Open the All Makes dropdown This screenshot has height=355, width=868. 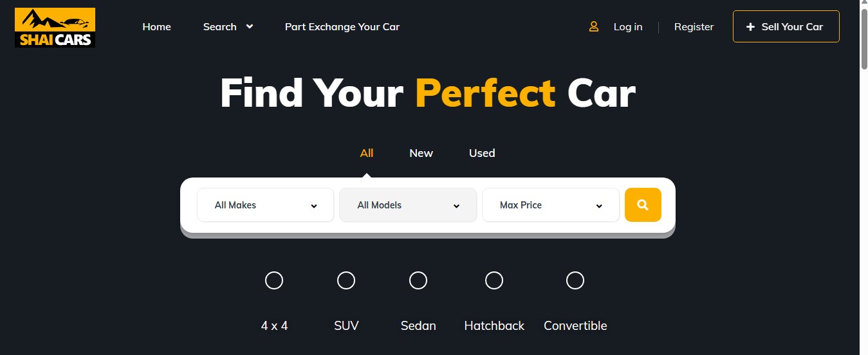tap(266, 205)
